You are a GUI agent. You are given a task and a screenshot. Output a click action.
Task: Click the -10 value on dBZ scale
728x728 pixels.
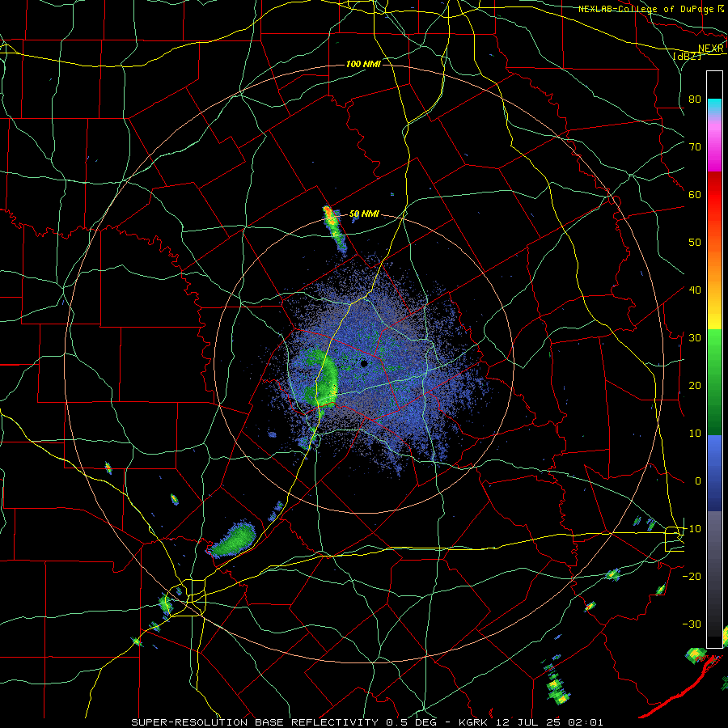click(692, 528)
